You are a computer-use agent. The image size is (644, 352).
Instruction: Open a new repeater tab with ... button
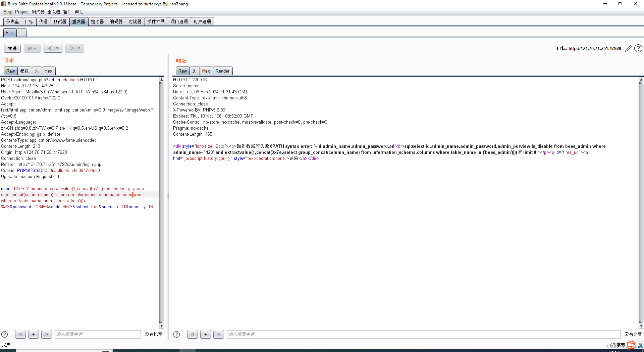pyautogui.click(x=21, y=33)
